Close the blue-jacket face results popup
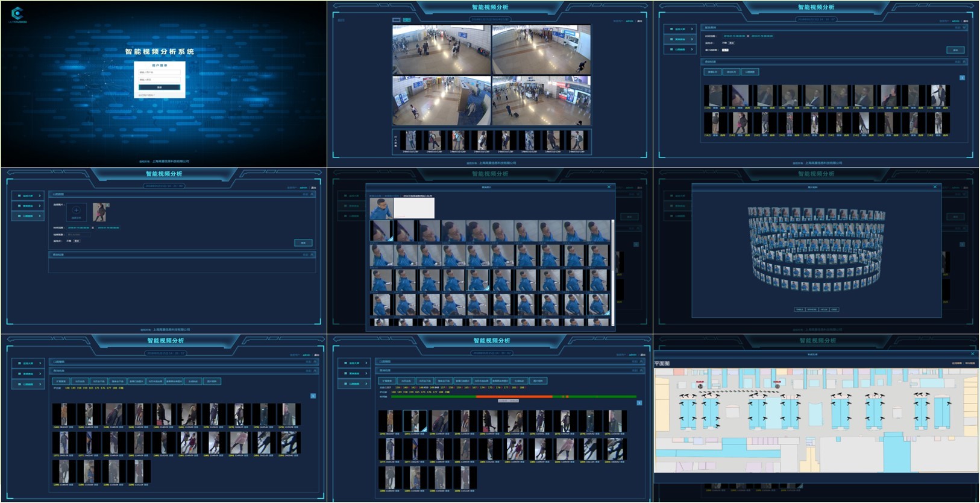 point(609,187)
